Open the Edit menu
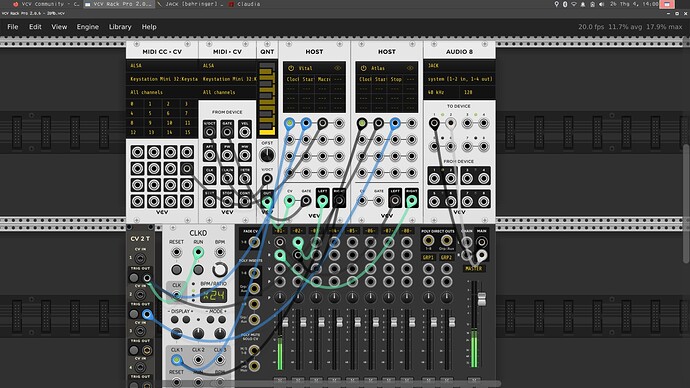The width and height of the screenshot is (690, 388). pyautogui.click(x=35, y=27)
